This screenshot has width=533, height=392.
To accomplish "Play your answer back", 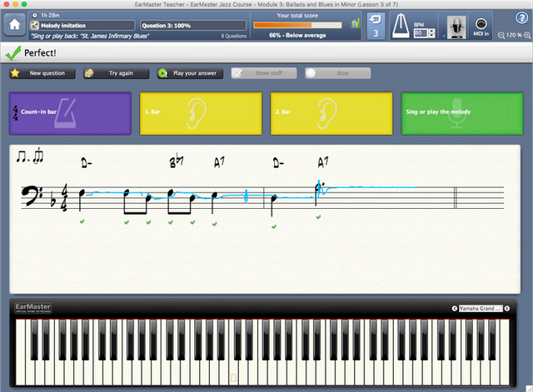I will click(x=190, y=73).
